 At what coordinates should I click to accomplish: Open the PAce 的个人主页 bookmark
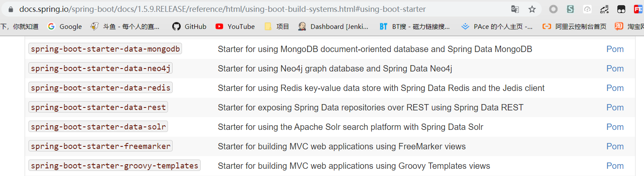pyautogui.click(x=497, y=26)
